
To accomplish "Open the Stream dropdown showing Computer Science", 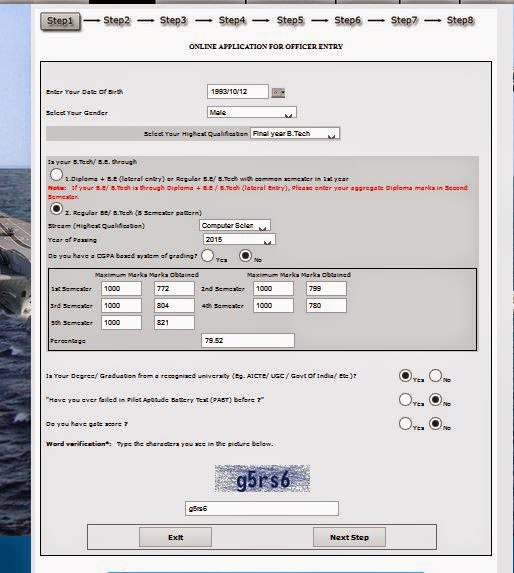I will click(235, 225).
